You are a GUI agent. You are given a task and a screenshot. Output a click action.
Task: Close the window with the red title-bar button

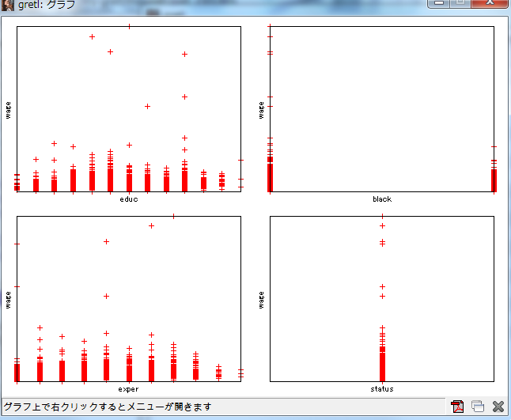click(x=490, y=3)
